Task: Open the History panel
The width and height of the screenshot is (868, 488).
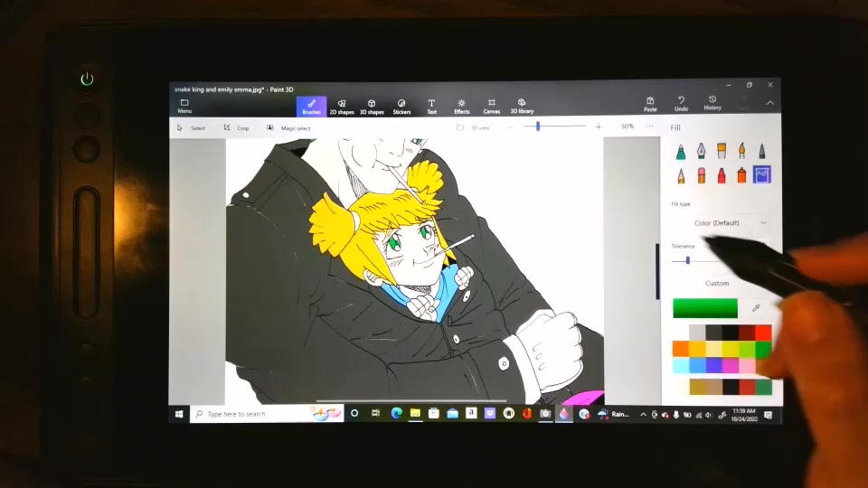Action: [712, 103]
